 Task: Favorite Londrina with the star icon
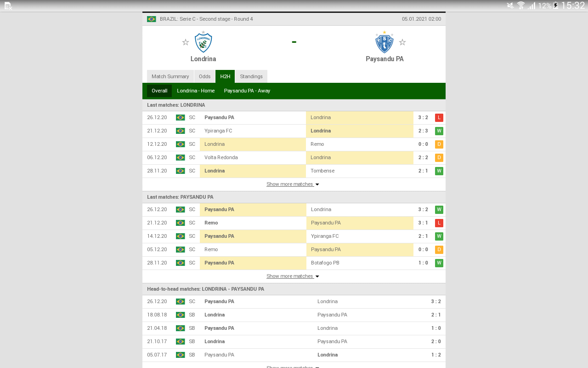(186, 42)
